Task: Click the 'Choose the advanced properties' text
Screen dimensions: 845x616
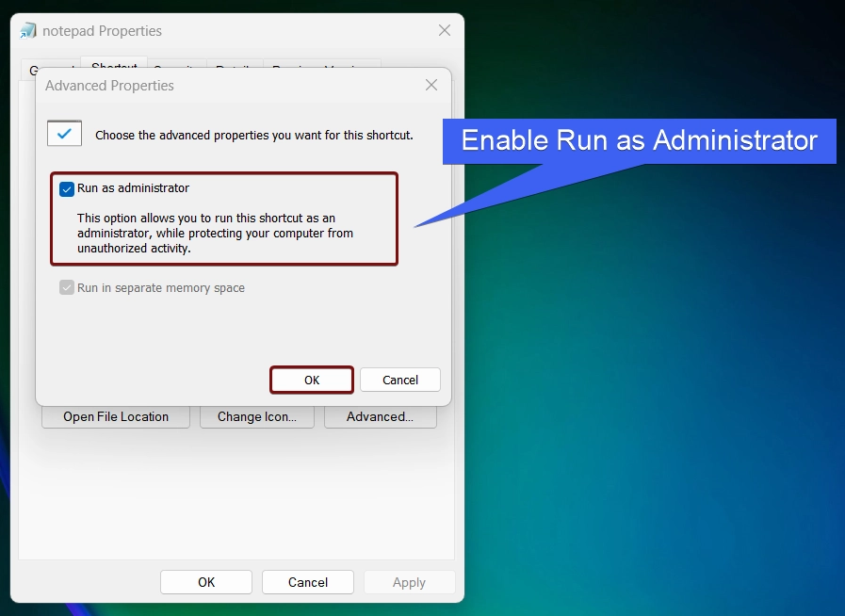Action: pos(254,136)
